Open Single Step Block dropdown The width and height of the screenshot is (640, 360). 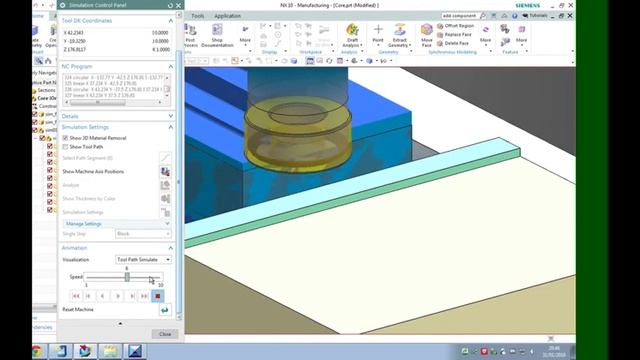pos(143,234)
